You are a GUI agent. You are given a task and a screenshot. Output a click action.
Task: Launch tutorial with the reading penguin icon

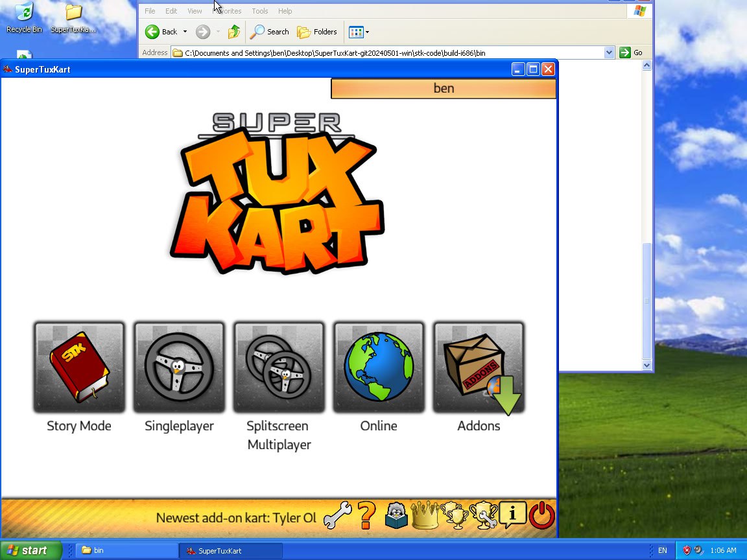coord(396,515)
